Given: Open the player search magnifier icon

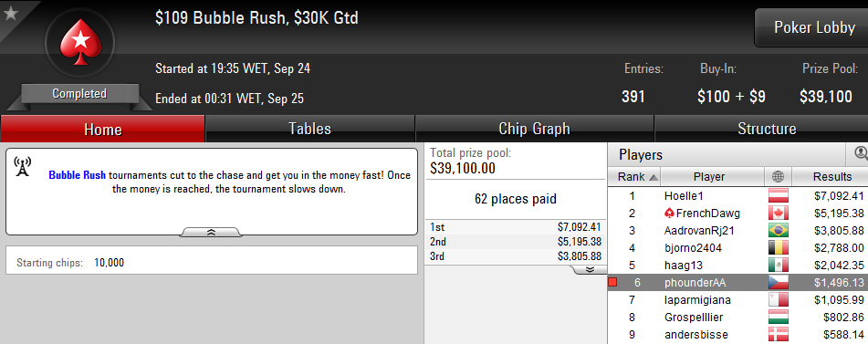Looking at the screenshot, I should pyautogui.click(x=861, y=153).
